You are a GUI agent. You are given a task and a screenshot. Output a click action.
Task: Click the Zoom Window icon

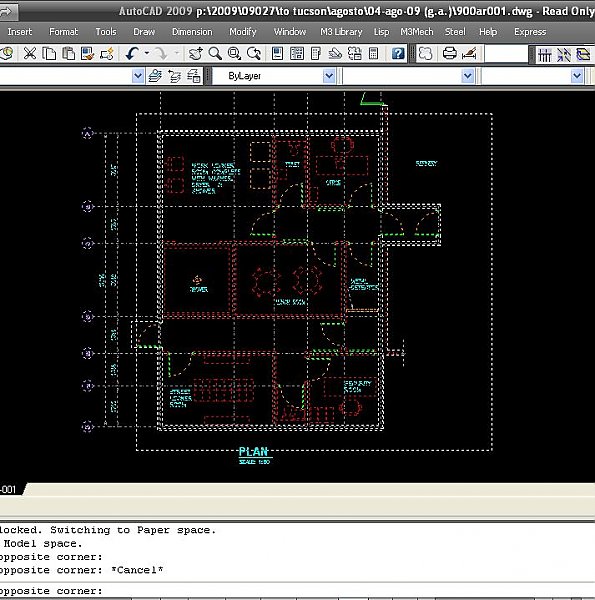[234, 54]
